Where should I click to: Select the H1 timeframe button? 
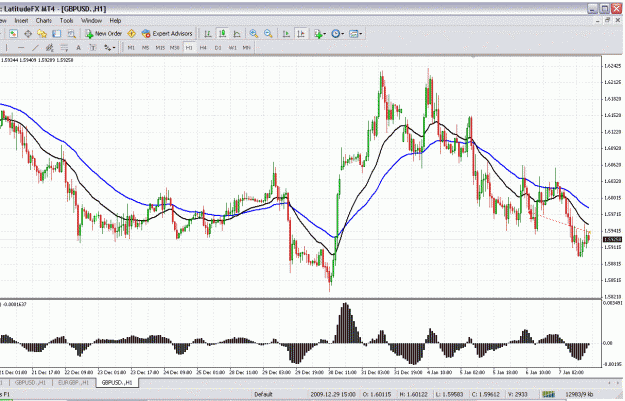tap(189, 48)
